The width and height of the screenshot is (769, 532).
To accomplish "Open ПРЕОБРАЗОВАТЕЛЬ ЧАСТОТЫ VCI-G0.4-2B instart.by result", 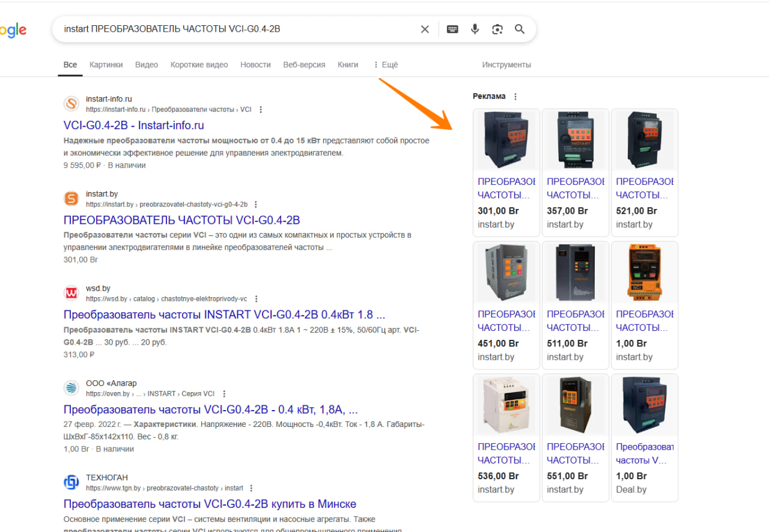I will [x=181, y=220].
